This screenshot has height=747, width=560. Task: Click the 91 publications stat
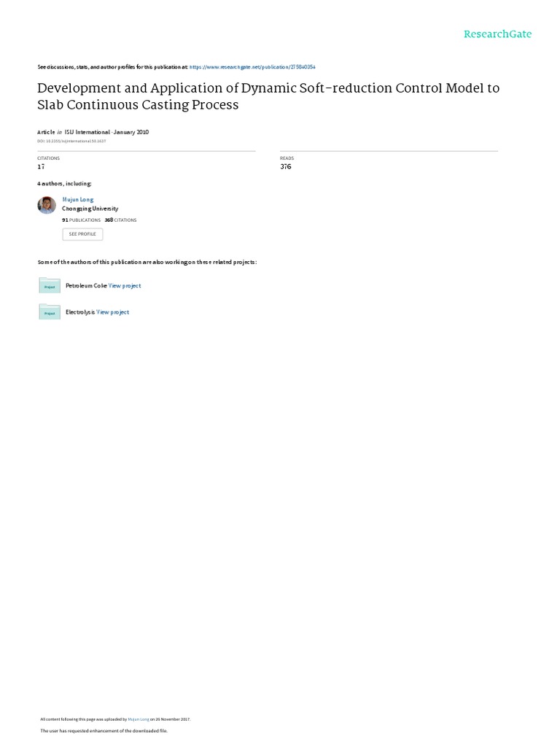[x=81, y=220]
